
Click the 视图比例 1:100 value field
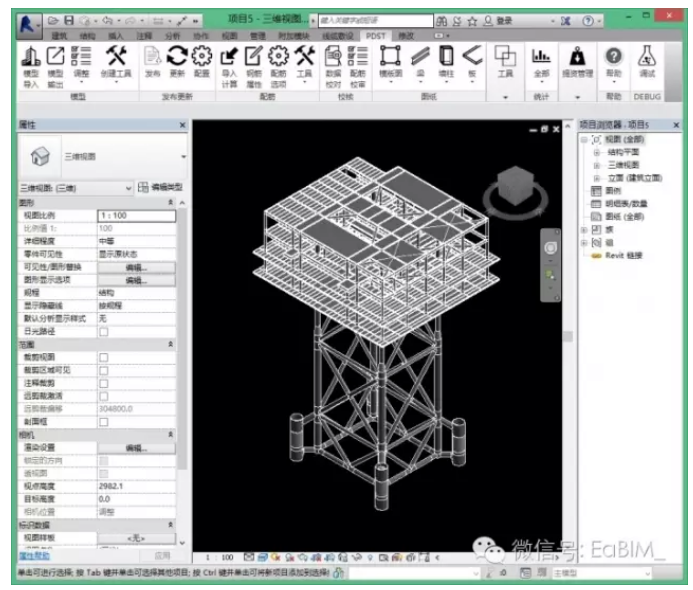[137, 216]
